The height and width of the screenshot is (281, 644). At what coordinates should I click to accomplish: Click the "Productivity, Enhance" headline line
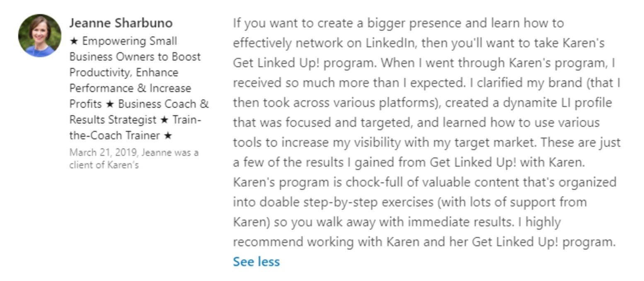124,73
